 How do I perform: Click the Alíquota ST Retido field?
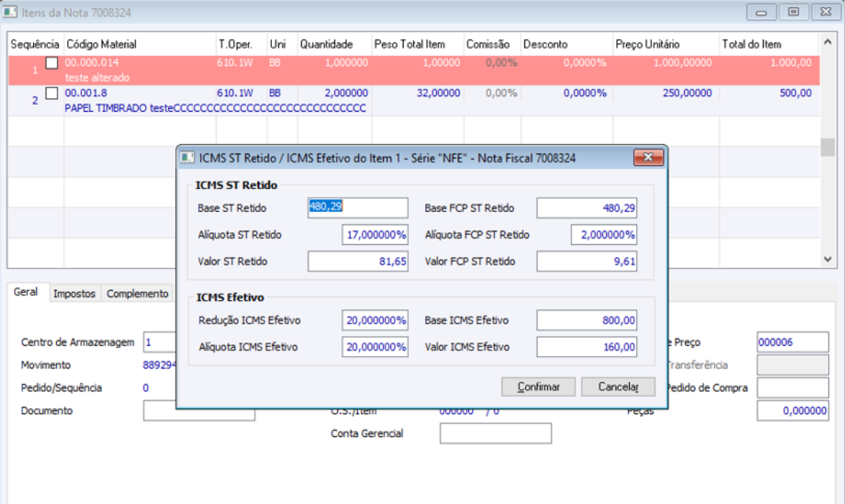click(x=375, y=235)
